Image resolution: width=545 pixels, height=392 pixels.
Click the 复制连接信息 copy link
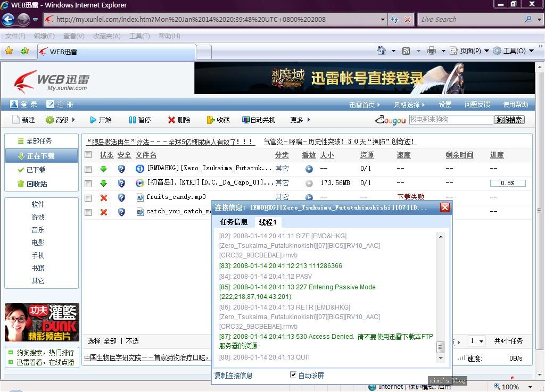point(233,376)
